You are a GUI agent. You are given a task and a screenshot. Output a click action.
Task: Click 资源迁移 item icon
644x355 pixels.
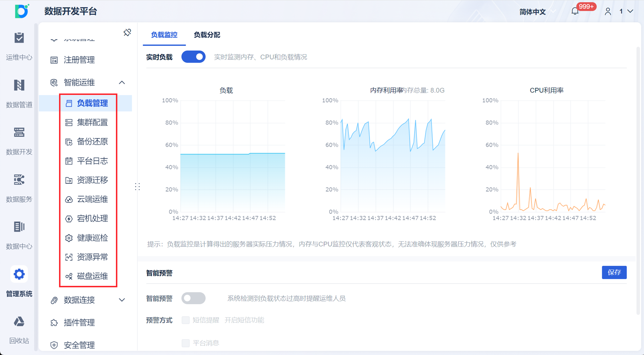pos(69,180)
